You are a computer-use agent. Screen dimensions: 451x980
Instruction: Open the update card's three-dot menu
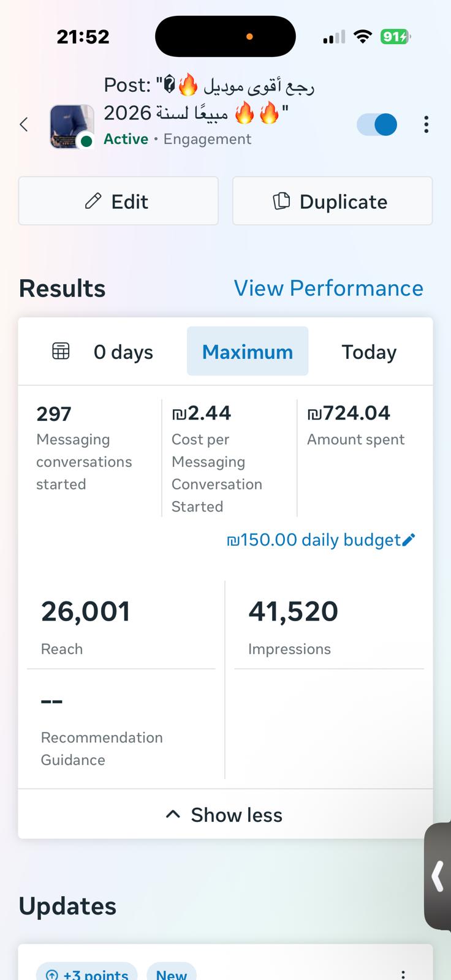click(x=403, y=973)
